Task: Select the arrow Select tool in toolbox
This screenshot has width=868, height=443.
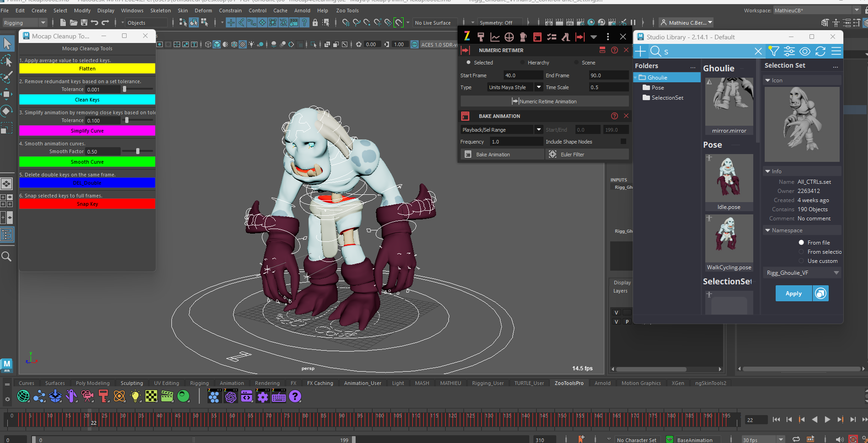Action: coord(7,43)
